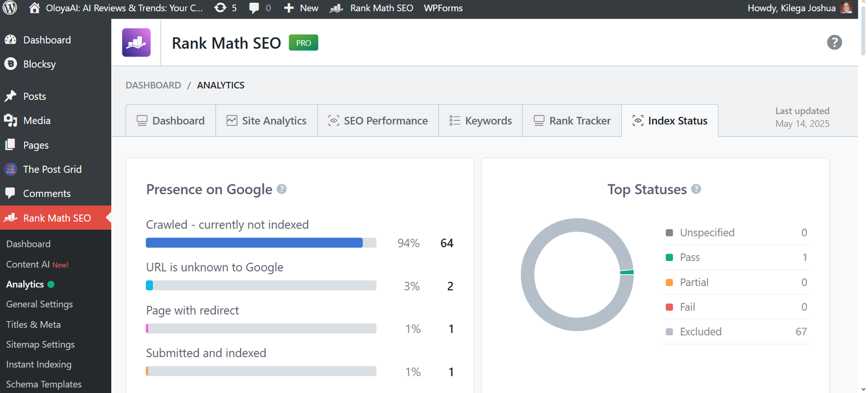
Task: Click the eye icon on Index Status tab
Action: [x=638, y=121]
